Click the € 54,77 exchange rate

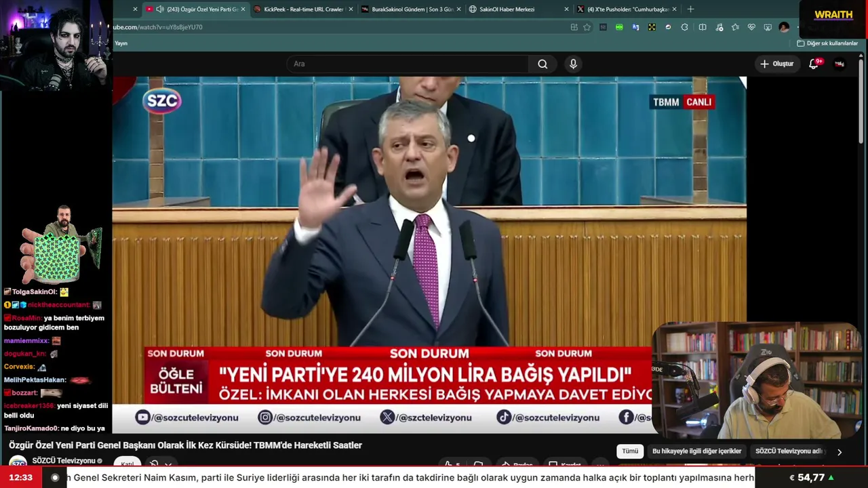(x=812, y=478)
